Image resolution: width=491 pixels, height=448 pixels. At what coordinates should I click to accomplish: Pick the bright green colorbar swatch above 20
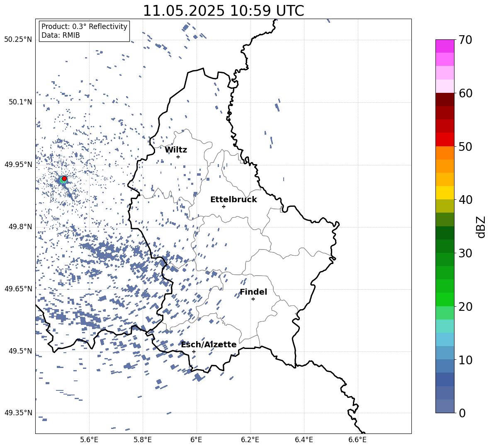tap(445, 299)
